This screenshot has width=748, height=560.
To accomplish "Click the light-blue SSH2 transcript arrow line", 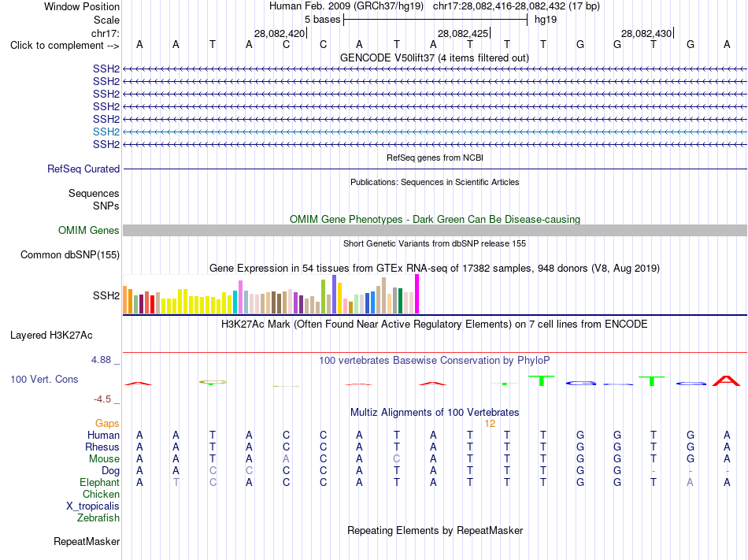I will tap(435, 132).
